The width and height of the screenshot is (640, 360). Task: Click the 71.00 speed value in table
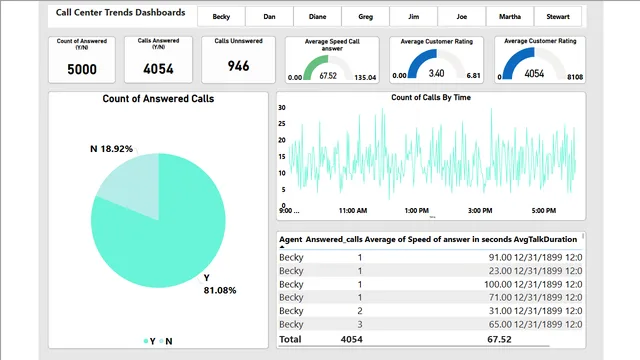[500, 298]
